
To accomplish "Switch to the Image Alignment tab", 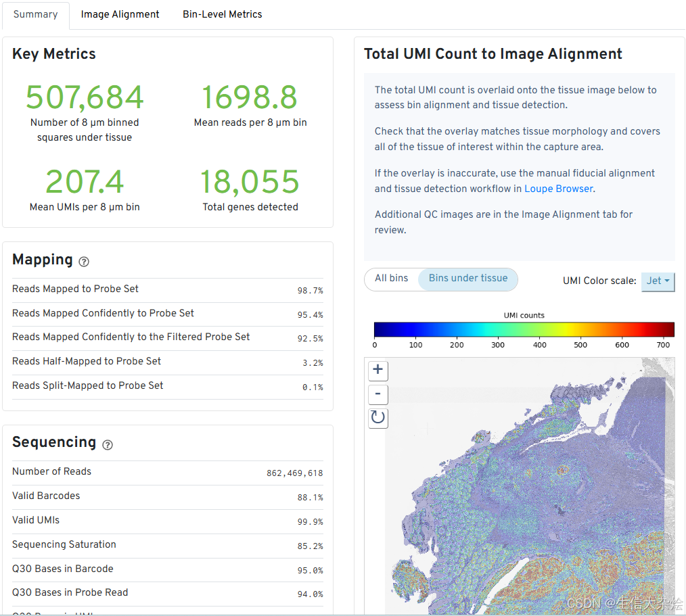I will tap(120, 14).
